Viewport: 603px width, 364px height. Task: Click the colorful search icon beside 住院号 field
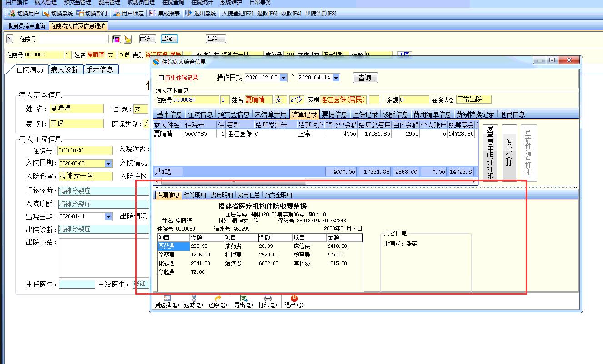(x=117, y=39)
